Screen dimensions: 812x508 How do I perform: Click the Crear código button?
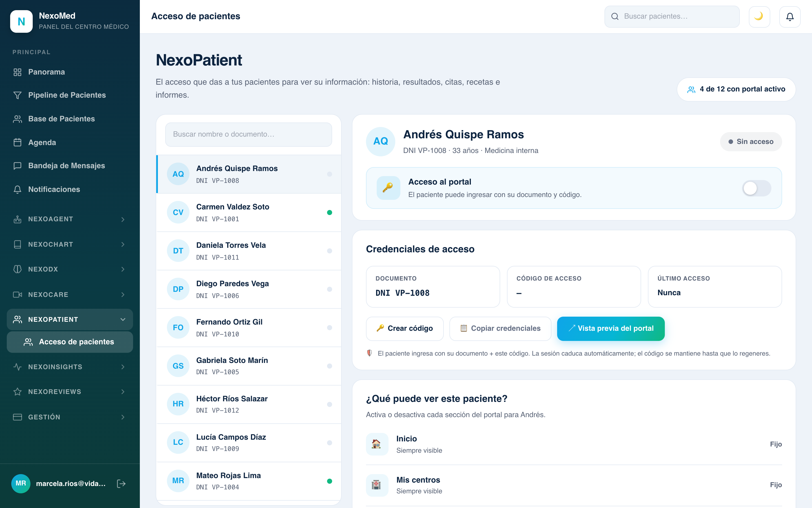(405, 328)
